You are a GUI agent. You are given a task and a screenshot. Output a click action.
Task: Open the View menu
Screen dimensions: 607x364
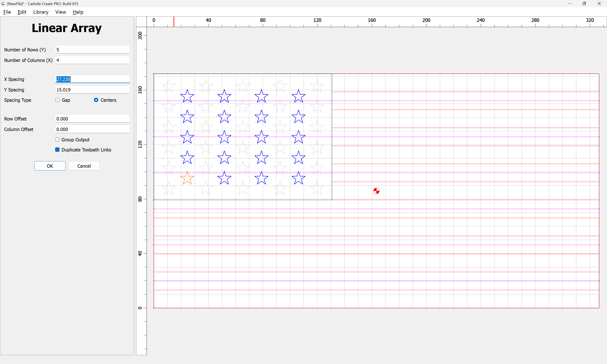pyautogui.click(x=60, y=12)
